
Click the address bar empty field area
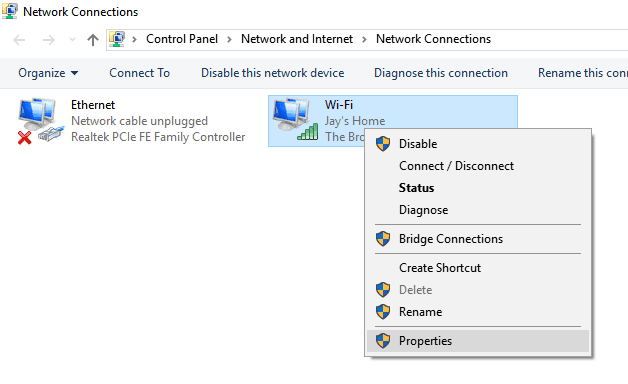pyautogui.click(x=561, y=39)
